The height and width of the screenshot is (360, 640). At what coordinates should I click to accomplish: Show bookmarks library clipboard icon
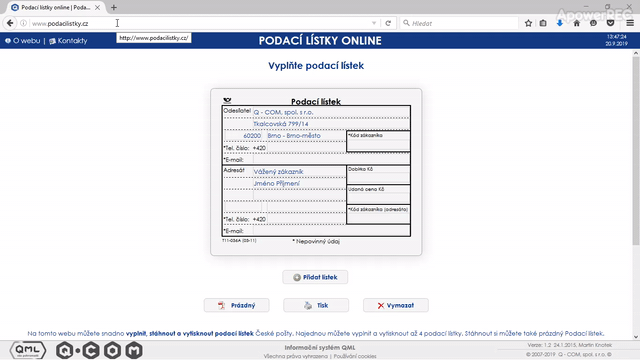[543, 23]
